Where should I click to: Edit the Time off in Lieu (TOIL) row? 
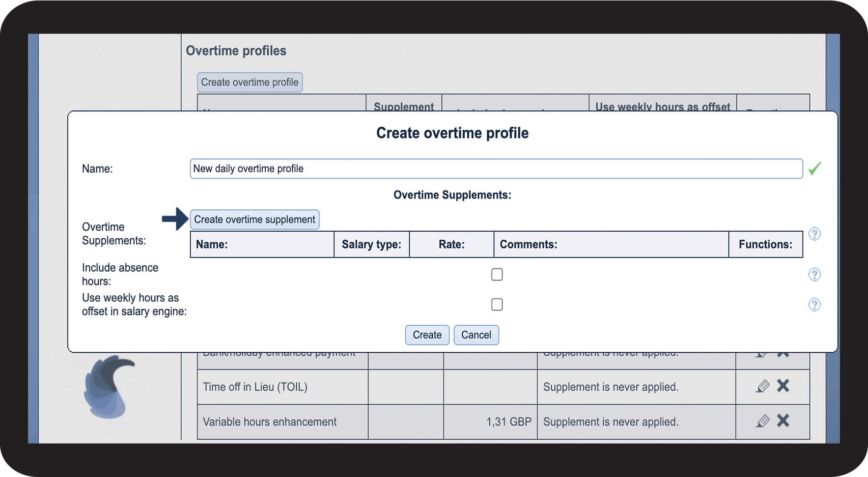[x=762, y=387]
